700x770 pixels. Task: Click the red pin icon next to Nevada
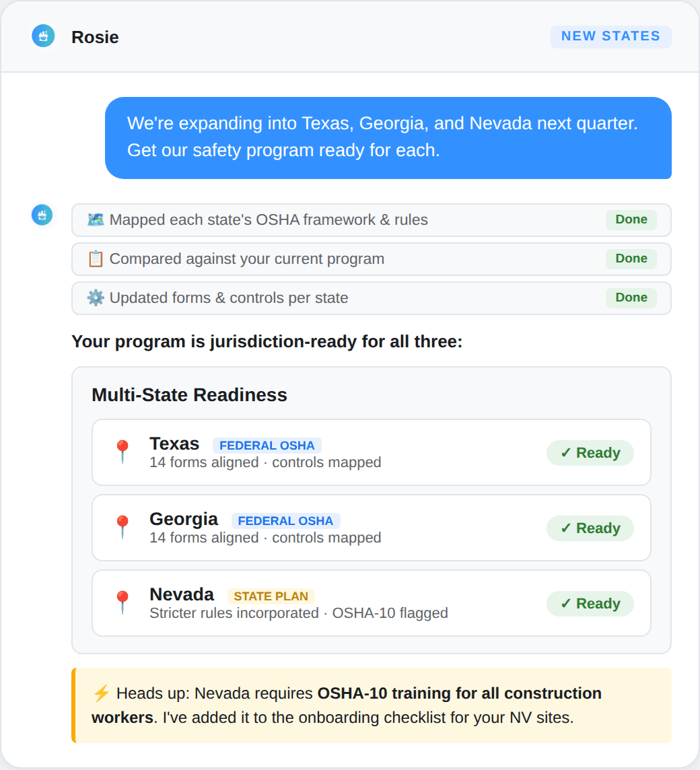(123, 602)
